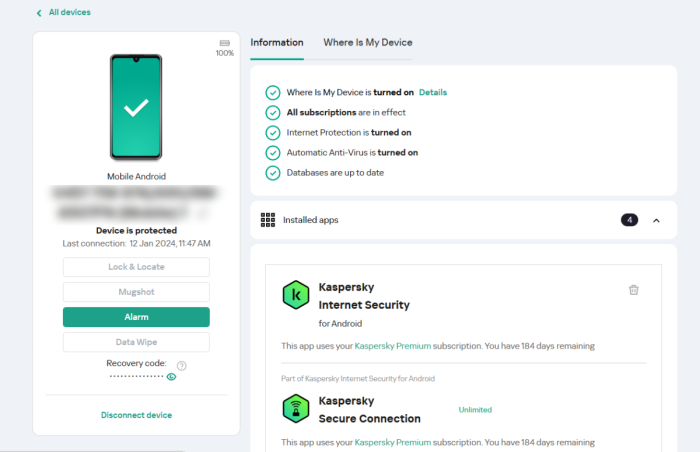Click the installed apps count badge

point(629,220)
